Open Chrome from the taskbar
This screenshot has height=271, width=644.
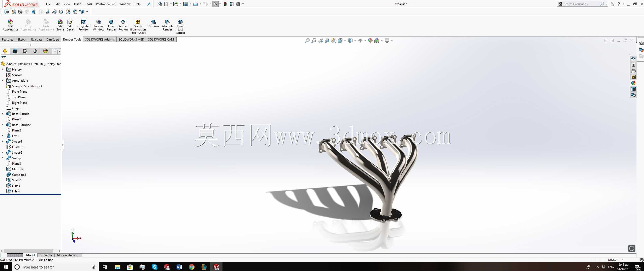tap(192, 267)
